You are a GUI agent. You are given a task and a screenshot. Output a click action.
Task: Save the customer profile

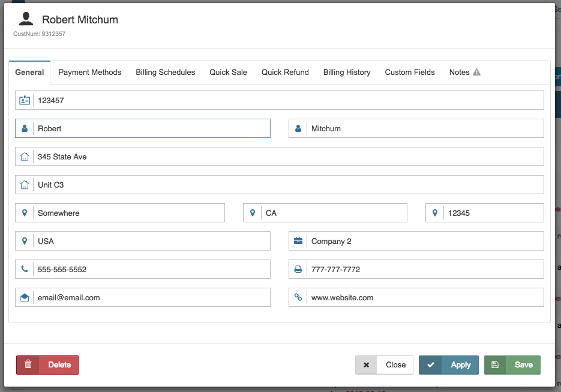pos(512,364)
